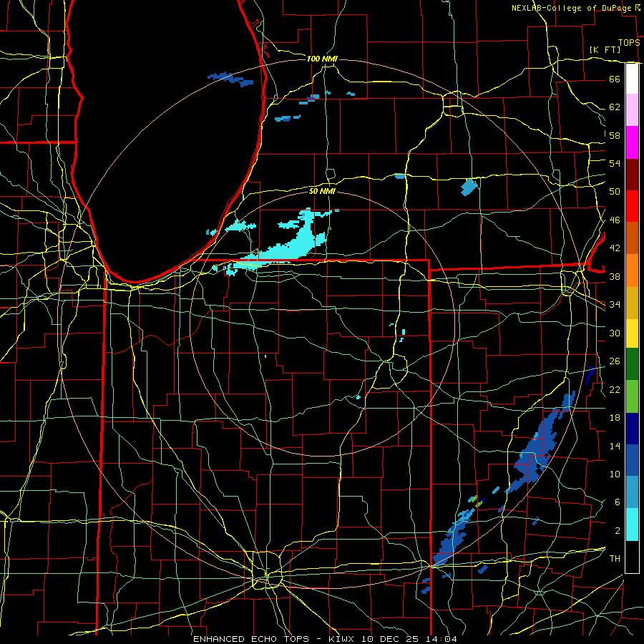Click the 38 legend value

tap(615, 276)
